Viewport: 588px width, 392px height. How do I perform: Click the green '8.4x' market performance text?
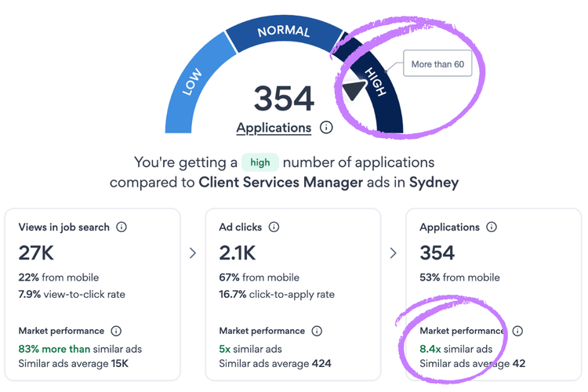coord(432,349)
